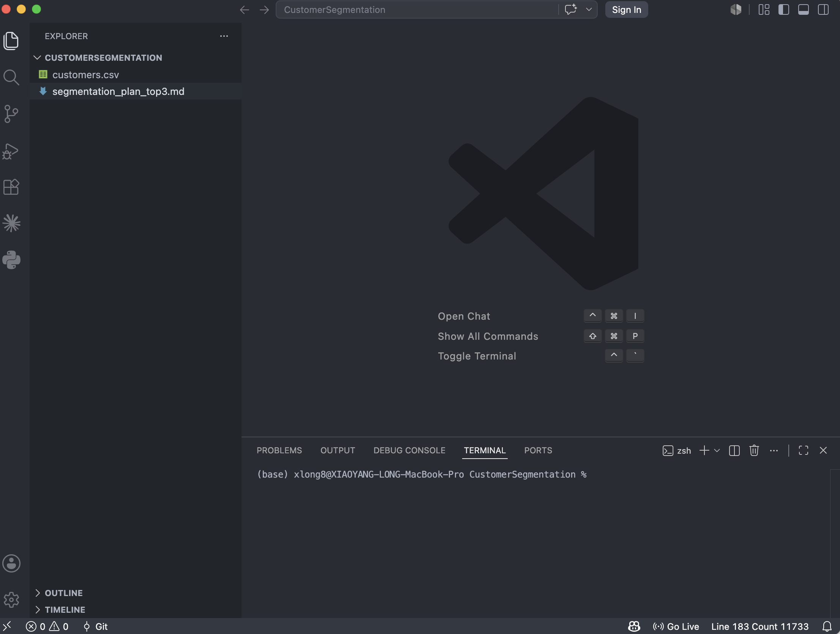Viewport: 840px width, 634px height.
Task: Open Explorer views and more actions menu
Action: [x=224, y=36]
